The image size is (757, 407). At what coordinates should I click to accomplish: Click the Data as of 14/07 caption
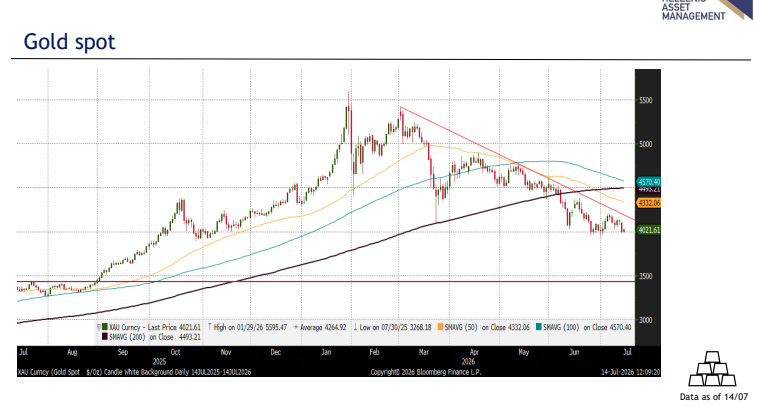[x=714, y=397]
